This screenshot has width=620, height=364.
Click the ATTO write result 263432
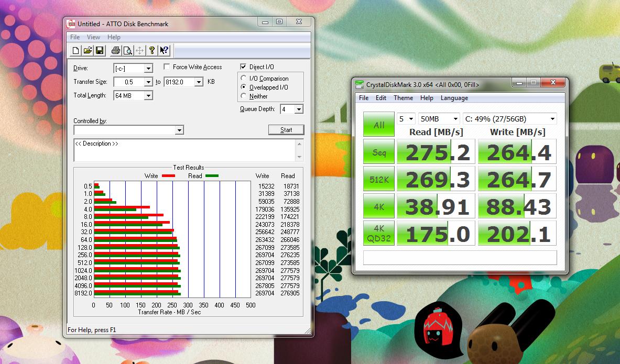click(265, 239)
